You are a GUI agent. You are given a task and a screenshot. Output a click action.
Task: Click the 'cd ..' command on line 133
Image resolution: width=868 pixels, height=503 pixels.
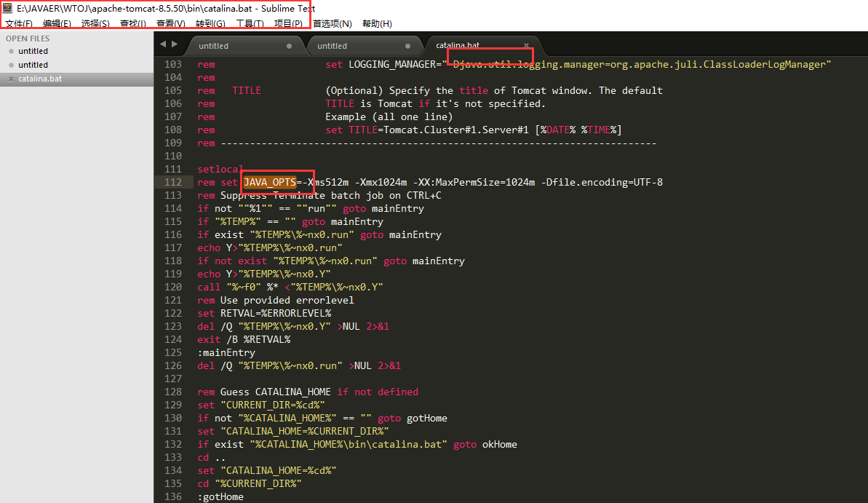(x=212, y=458)
